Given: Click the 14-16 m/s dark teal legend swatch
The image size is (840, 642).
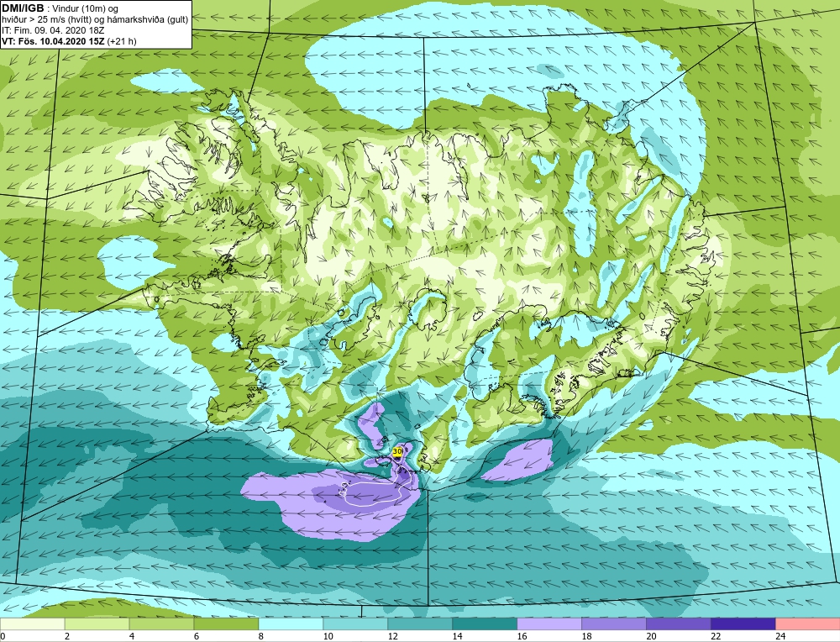Looking at the screenshot, I should point(485,624).
